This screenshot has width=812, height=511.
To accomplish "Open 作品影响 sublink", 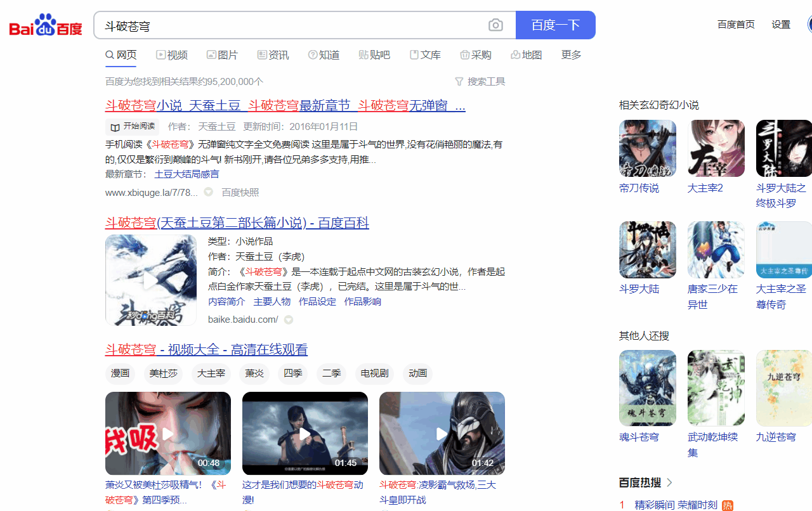I will tap(363, 302).
